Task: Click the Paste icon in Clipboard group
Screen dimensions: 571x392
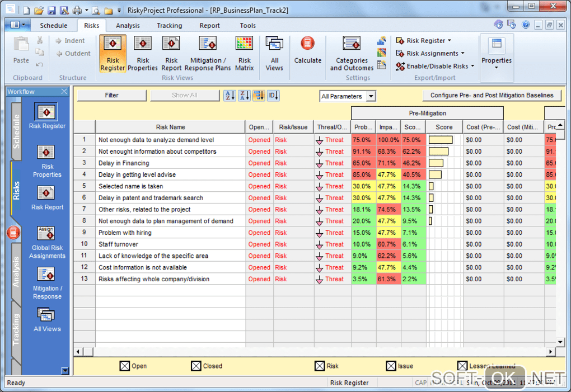Action: (21, 44)
